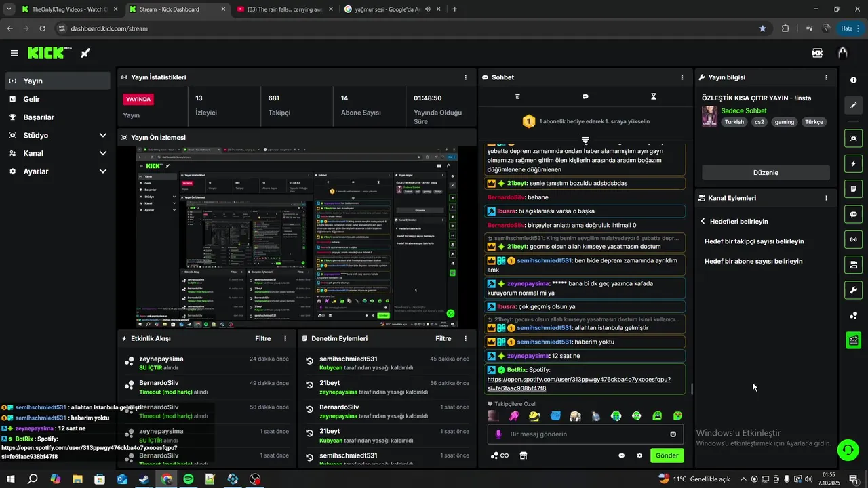This screenshot has height=488, width=868.
Task: Click the Gönder send button
Action: 667,455
